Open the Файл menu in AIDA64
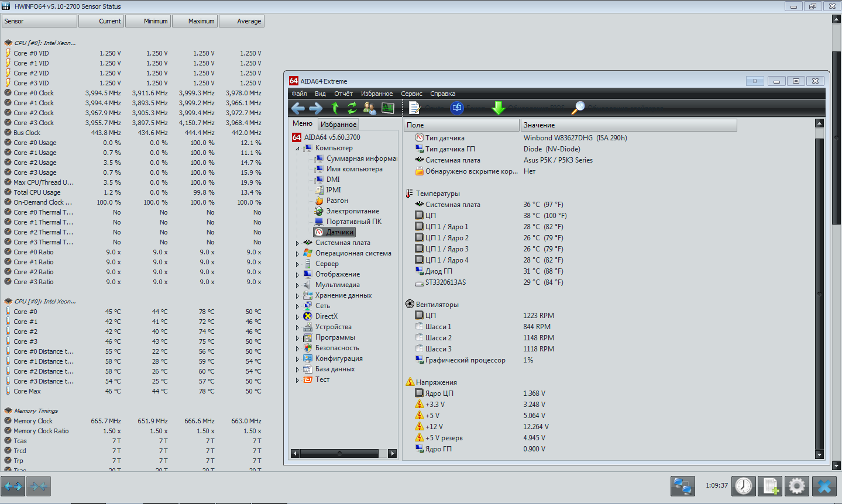The width and height of the screenshot is (842, 504). (299, 94)
